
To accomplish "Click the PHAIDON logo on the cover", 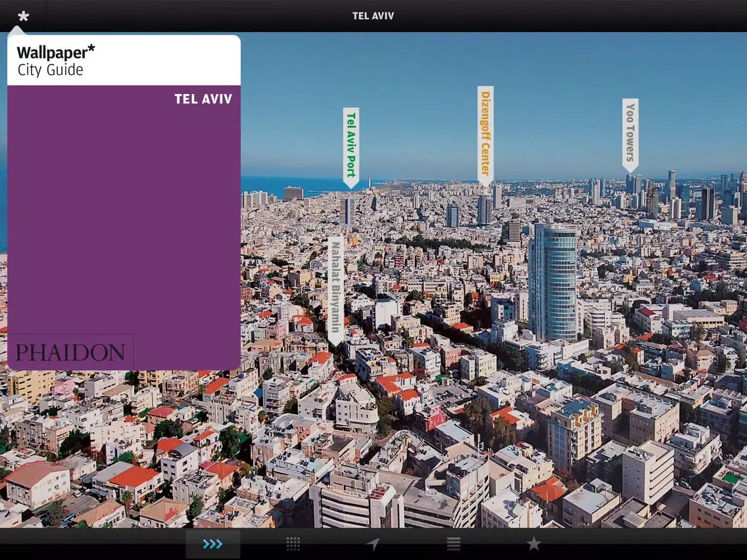I will point(70,352).
